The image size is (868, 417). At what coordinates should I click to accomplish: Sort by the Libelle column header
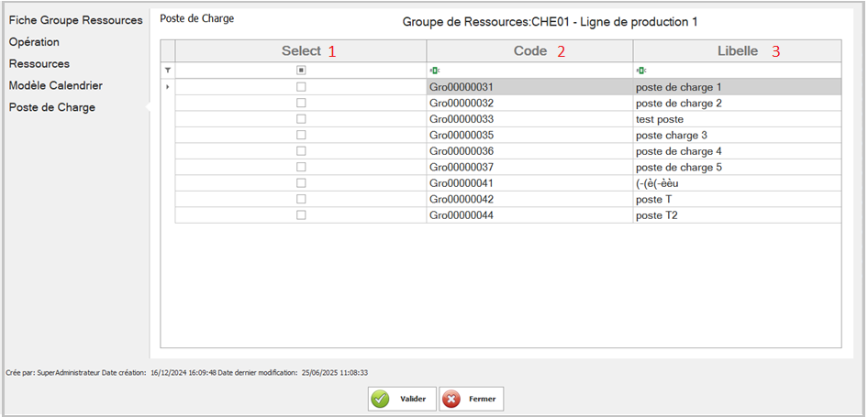[x=737, y=51]
